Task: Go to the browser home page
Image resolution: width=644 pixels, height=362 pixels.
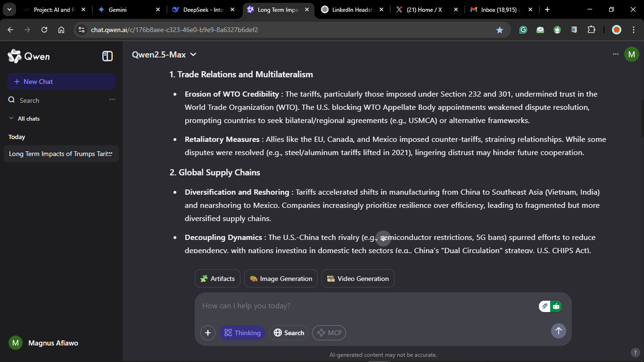Action: (x=61, y=30)
